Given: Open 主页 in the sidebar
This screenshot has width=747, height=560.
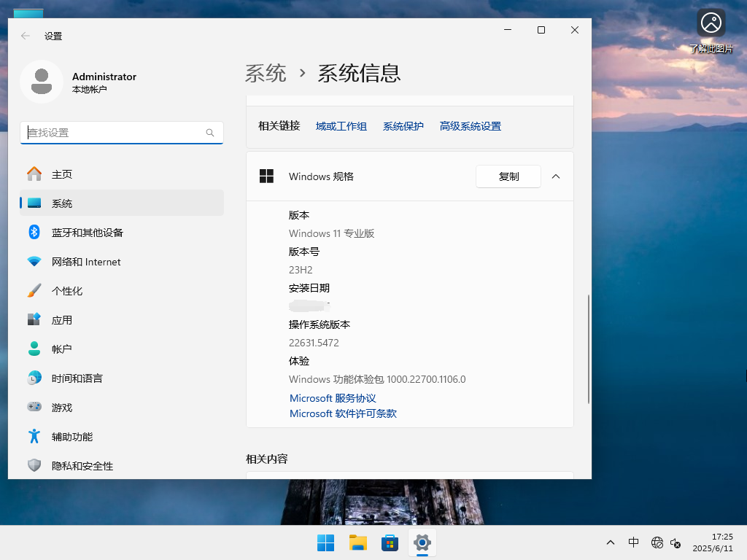Looking at the screenshot, I should coord(122,174).
